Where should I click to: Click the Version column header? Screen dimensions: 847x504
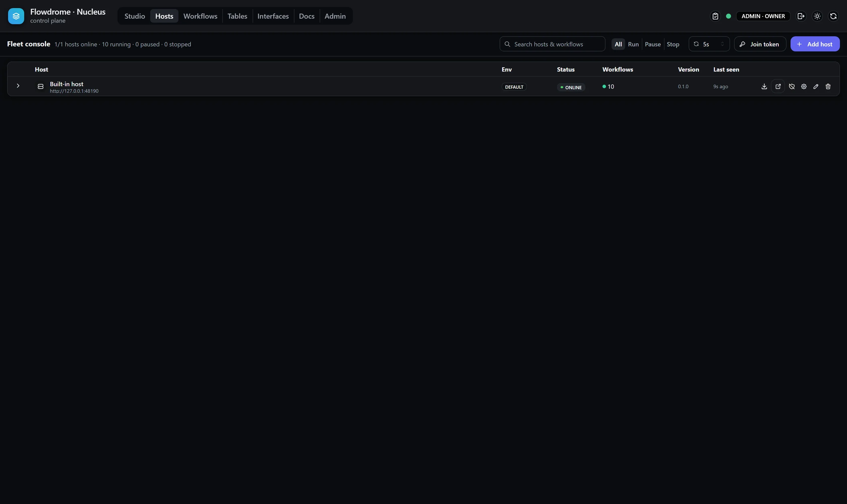pyautogui.click(x=688, y=69)
